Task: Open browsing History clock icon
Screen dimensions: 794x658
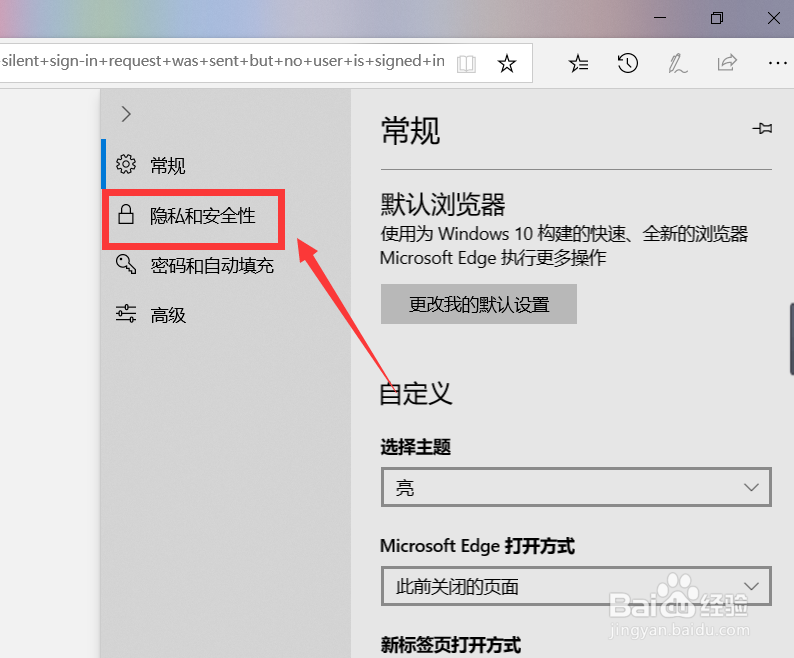Action: (x=627, y=64)
